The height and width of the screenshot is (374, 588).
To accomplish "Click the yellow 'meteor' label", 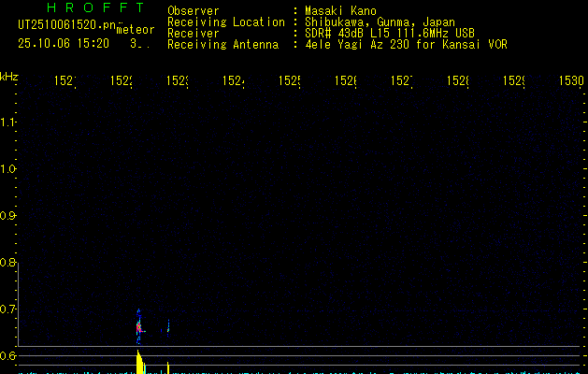I will click(136, 30).
